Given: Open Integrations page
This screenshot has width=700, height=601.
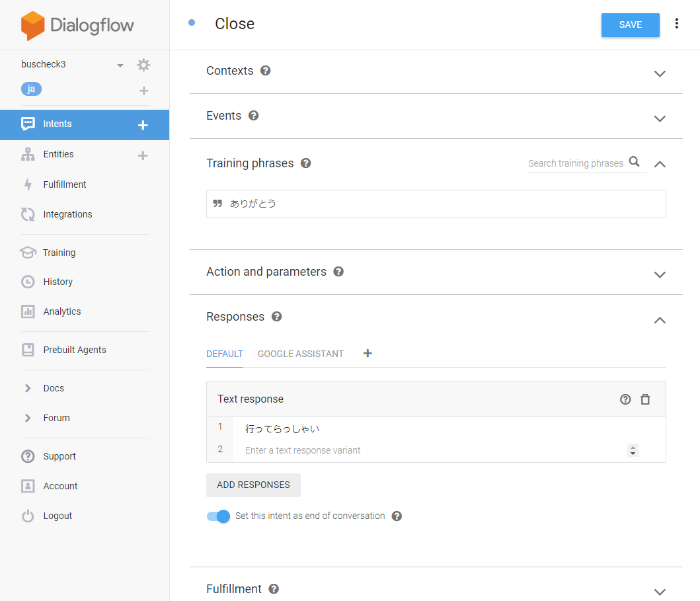Looking at the screenshot, I should coord(68,214).
